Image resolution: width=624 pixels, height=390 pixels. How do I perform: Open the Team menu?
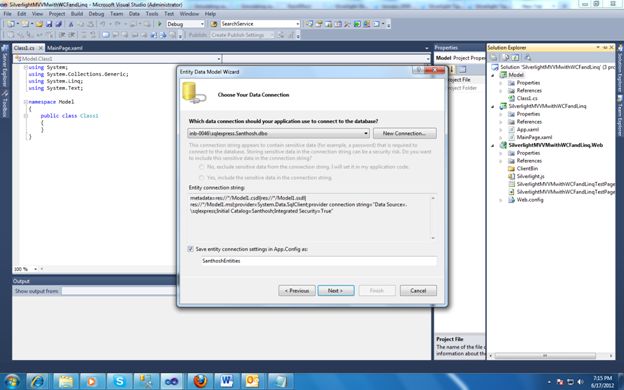pos(116,14)
